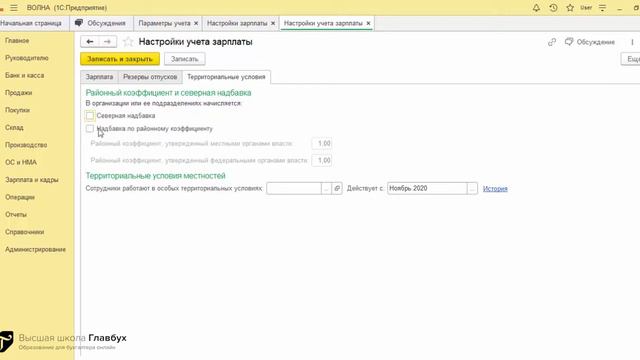Open Покупки section

click(x=18, y=110)
